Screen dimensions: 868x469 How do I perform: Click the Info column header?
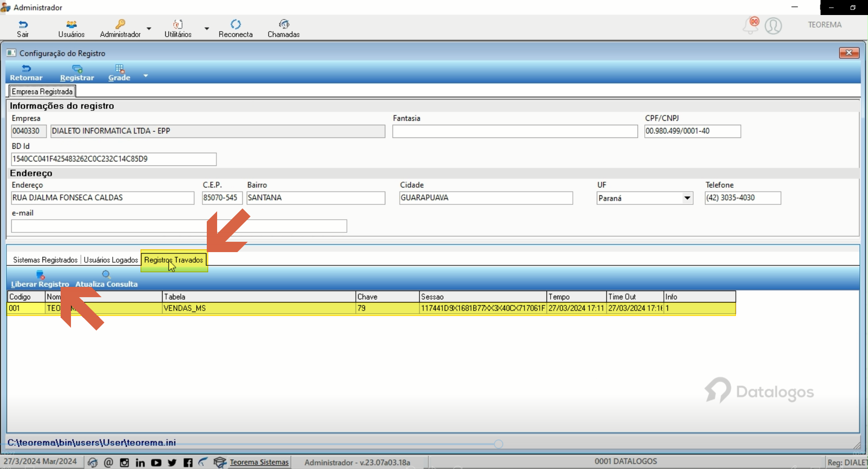point(699,297)
